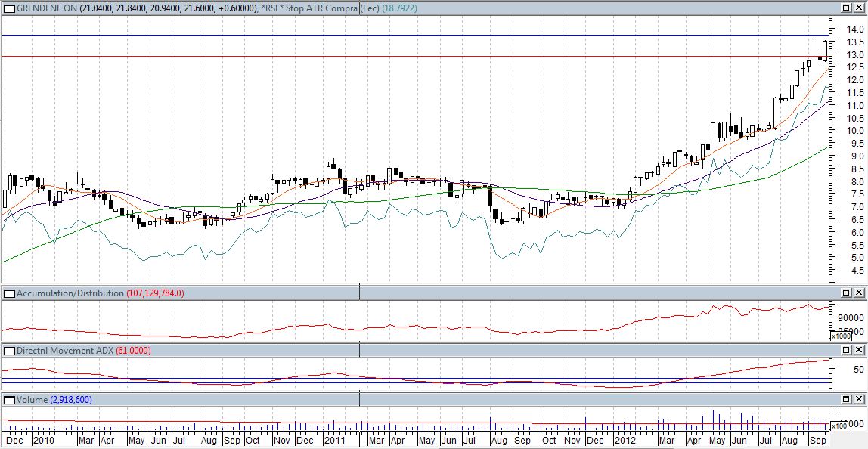Maximize the Volume panel
The height and width of the screenshot is (449, 868).
(848, 399)
